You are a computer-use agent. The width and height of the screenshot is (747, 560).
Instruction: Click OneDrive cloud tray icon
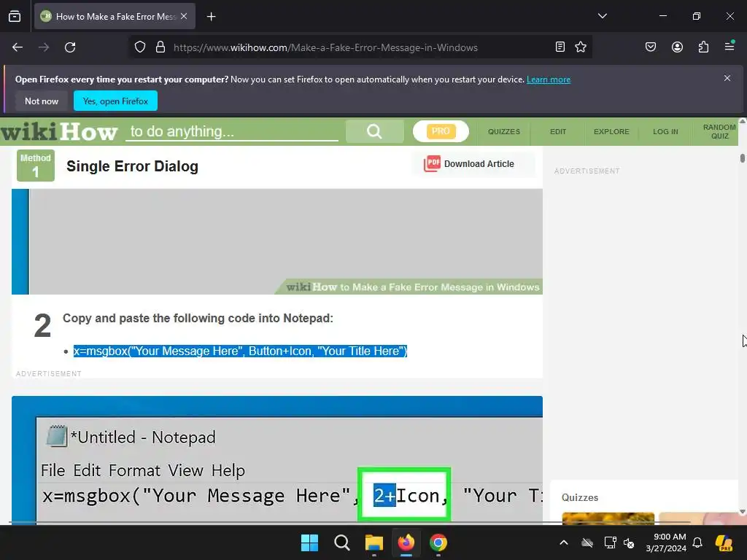coord(587,542)
